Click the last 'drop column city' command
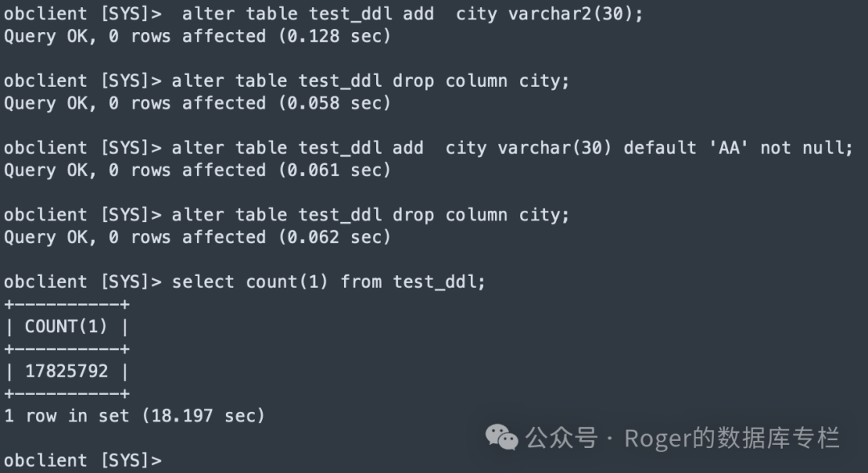The height and width of the screenshot is (473, 868). click(x=371, y=215)
